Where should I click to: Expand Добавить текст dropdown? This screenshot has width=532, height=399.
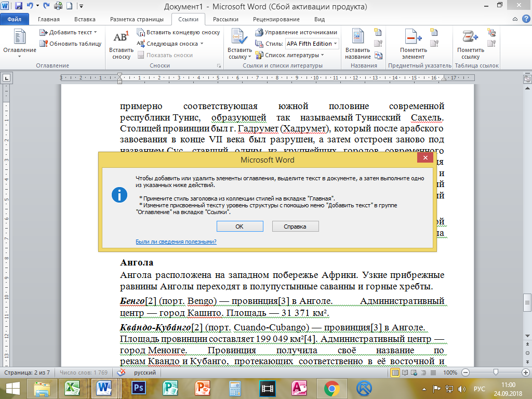[96, 32]
